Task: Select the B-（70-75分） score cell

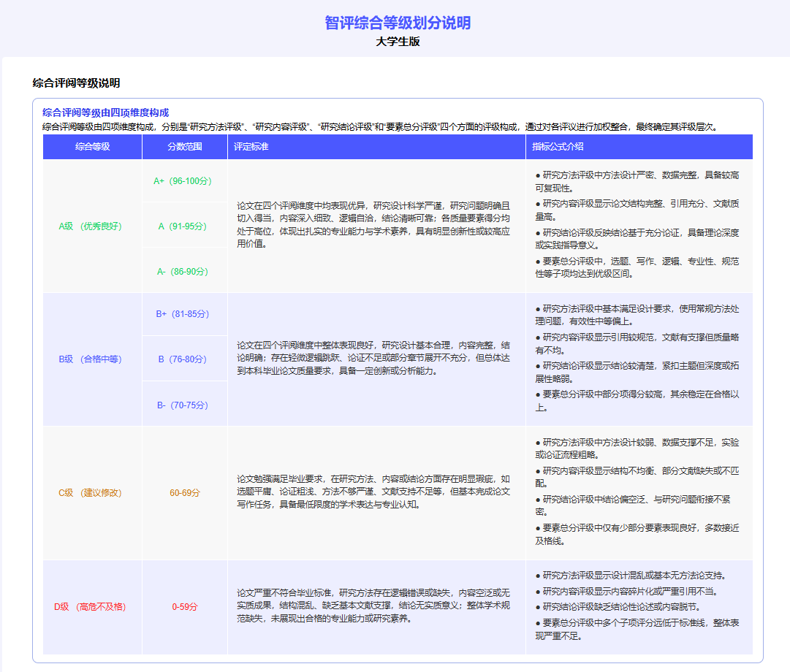Action: [x=185, y=405]
